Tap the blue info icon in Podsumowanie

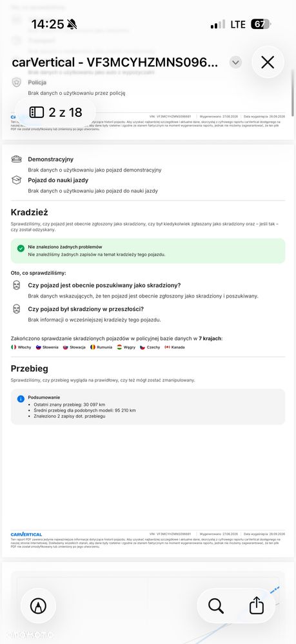[x=21, y=398]
